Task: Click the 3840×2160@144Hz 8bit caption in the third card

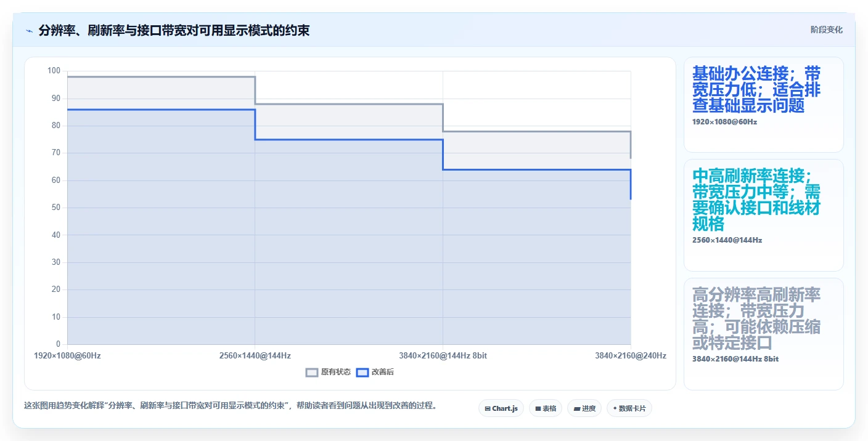Action: tap(735, 358)
